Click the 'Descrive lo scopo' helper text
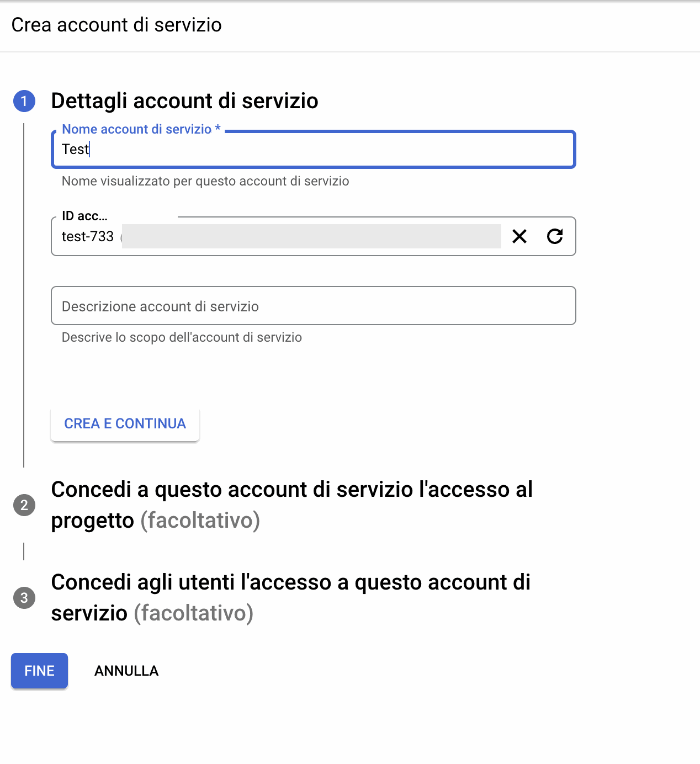The width and height of the screenshot is (700, 764). [x=182, y=337]
